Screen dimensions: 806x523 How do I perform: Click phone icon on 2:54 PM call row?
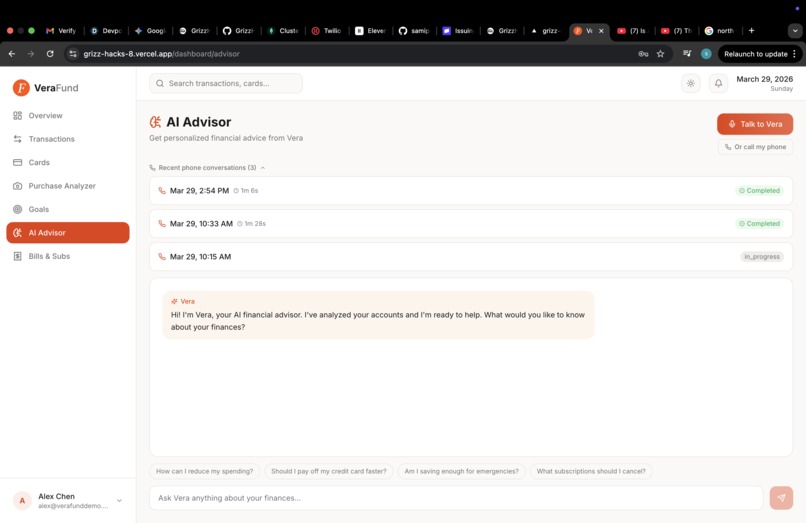coord(162,191)
